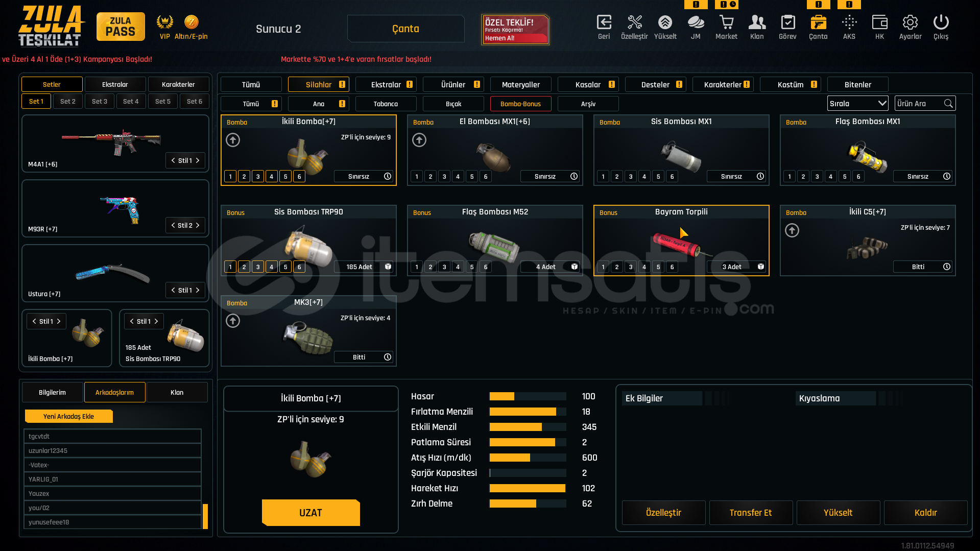Open the Görev missions icon
The width and height of the screenshot is (980, 551).
pyautogui.click(x=787, y=22)
